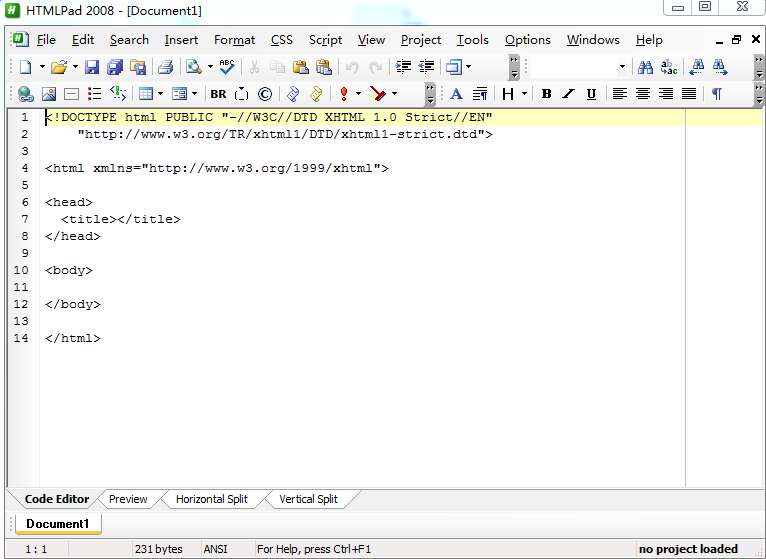
Task: Expand the window layout dropdown arrow
Action: [x=469, y=67]
